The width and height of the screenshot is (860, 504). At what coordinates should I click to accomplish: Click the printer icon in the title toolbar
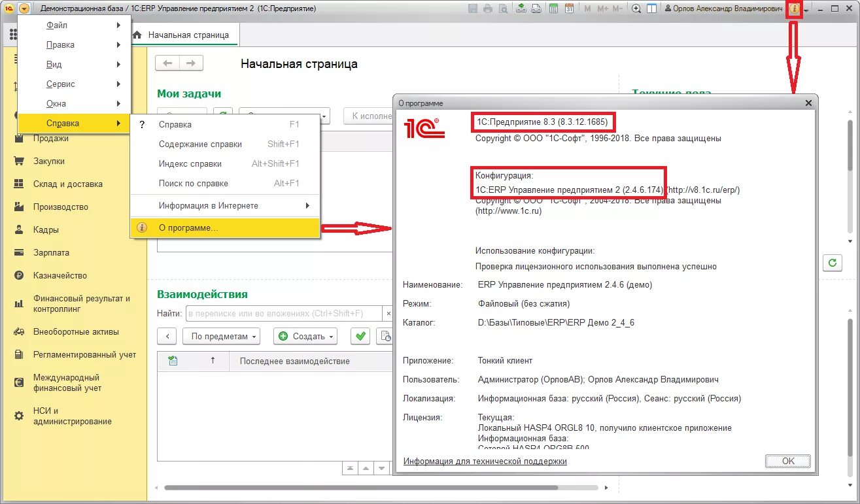click(488, 8)
